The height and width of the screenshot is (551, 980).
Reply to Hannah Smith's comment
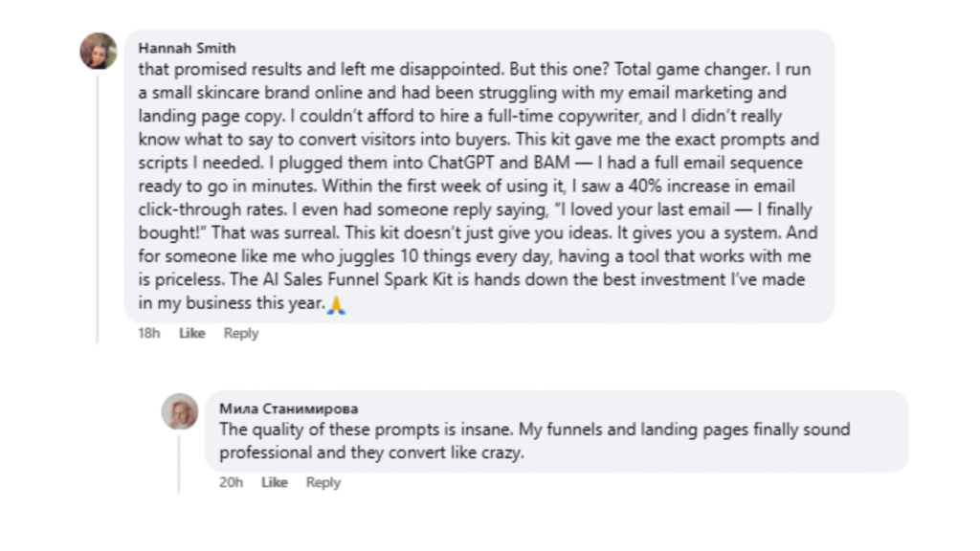tap(241, 333)
